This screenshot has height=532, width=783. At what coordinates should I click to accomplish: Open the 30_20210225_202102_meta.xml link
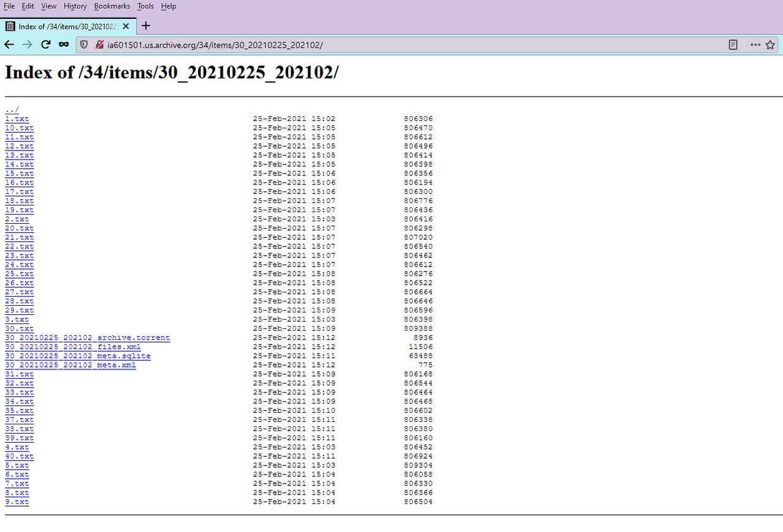70,365
